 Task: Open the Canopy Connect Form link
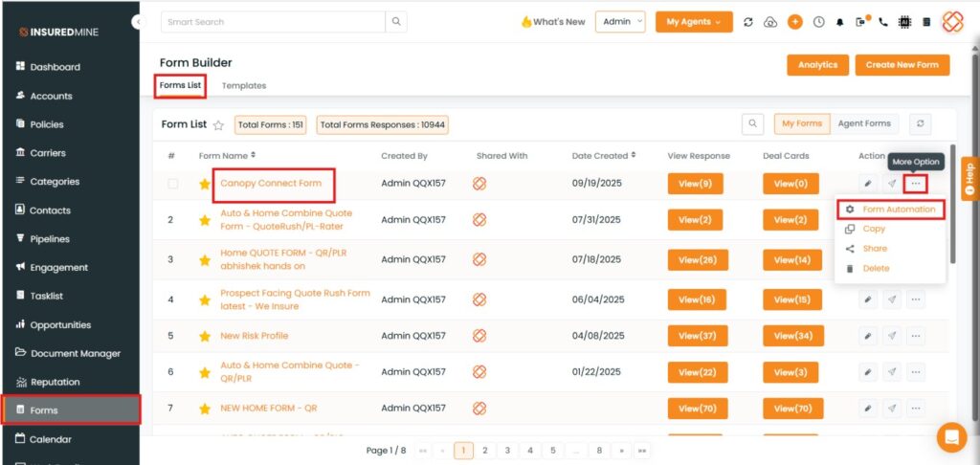click(x=271, y=183)
